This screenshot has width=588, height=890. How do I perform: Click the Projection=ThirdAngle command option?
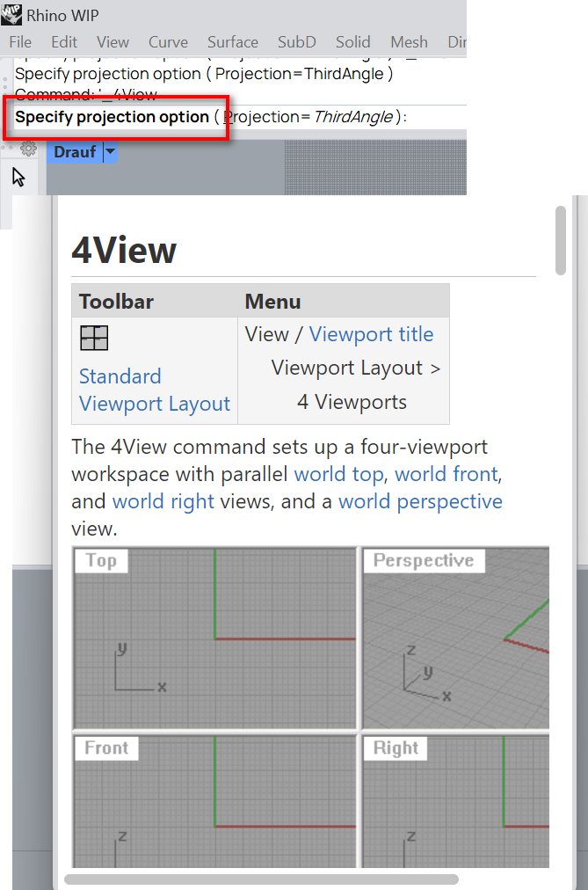(309, 117)
